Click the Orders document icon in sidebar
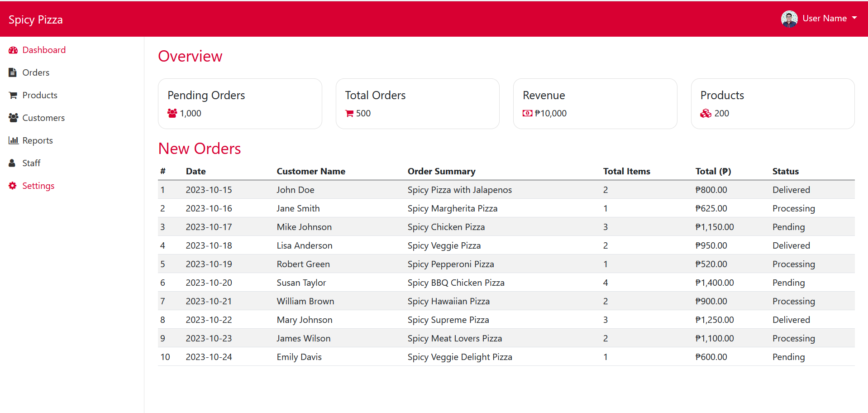 tap(13, 72)
